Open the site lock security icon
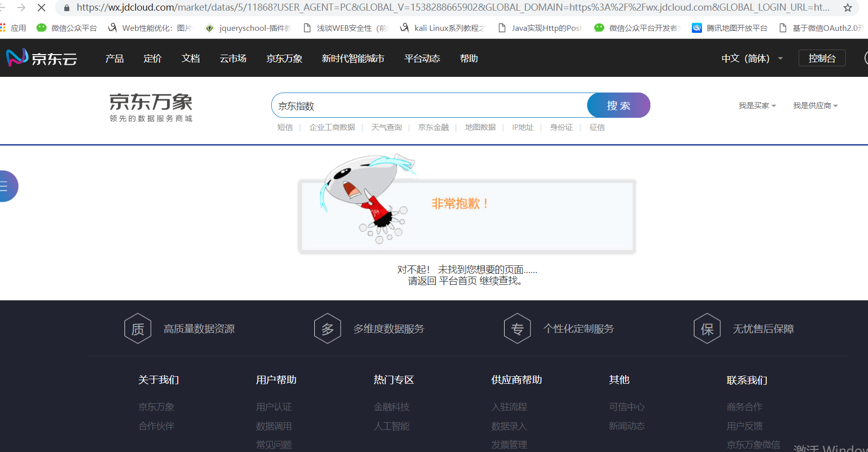 tap(66, 8)
